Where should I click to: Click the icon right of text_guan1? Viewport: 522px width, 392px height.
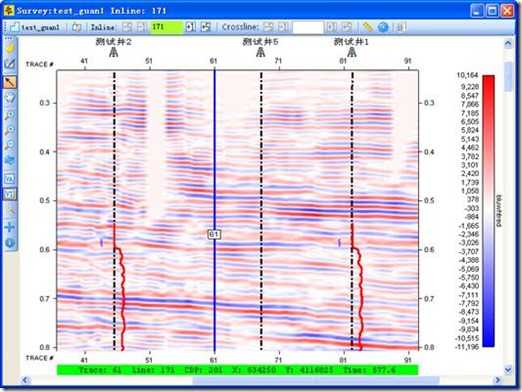77,27
